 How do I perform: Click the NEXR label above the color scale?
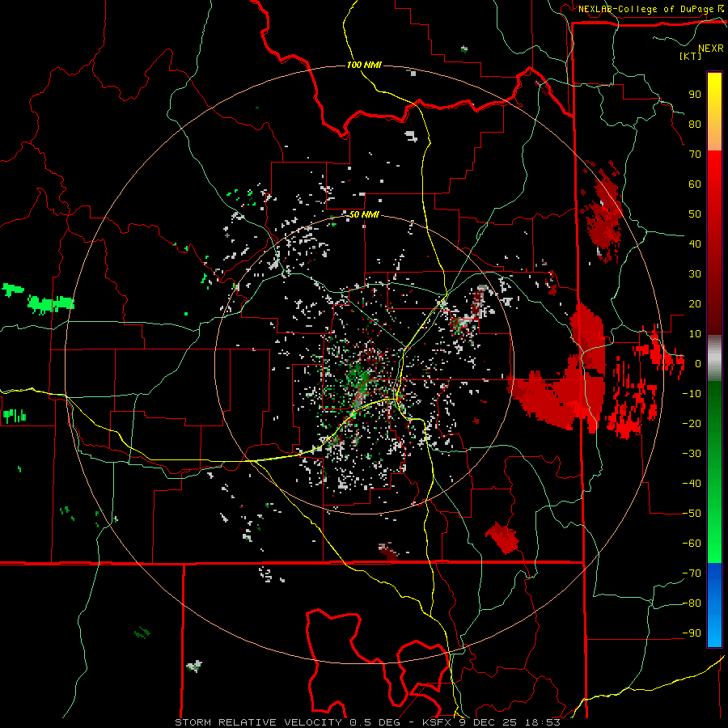(x=711, y=49)
